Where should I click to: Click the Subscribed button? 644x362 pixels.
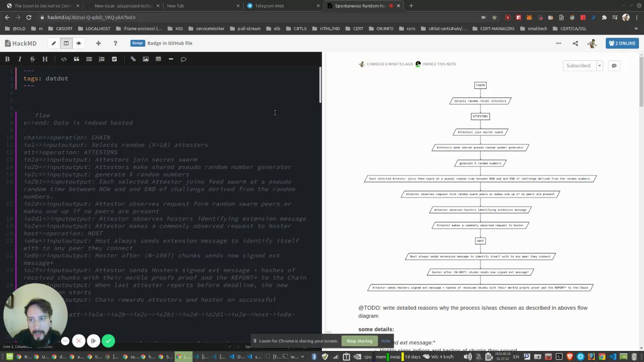[579, 66]
